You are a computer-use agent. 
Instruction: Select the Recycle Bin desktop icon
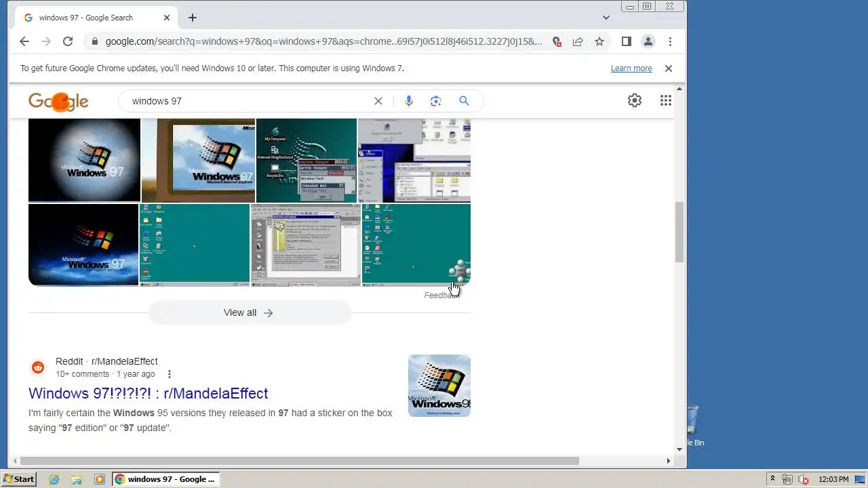[692, 426]
